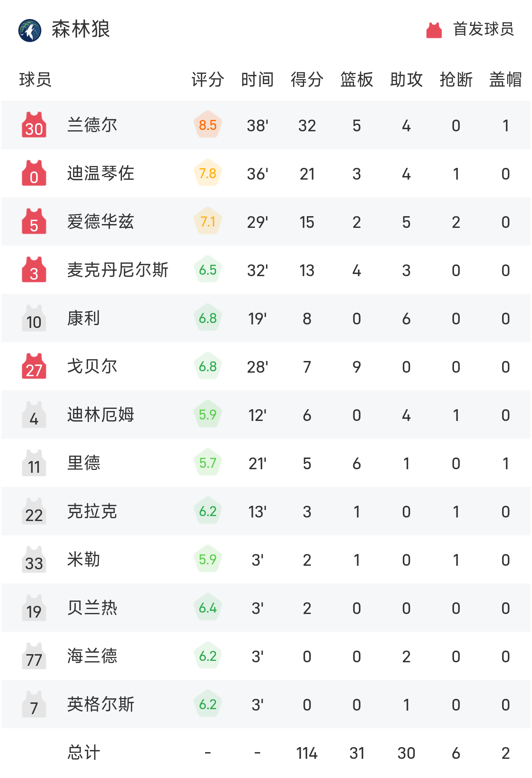Click the red number 0 jersey
This screenshot has width=532, height=778.
(x=34, y=174)
